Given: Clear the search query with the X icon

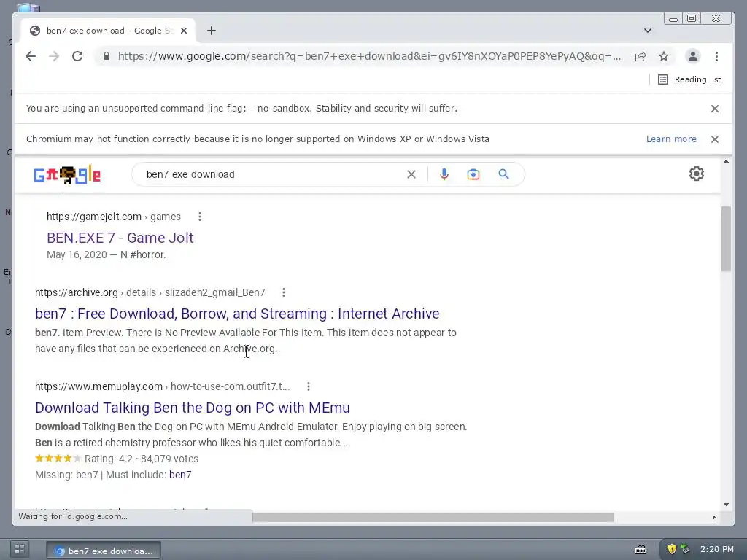Looking at the screenshot, I should (411, 174).
